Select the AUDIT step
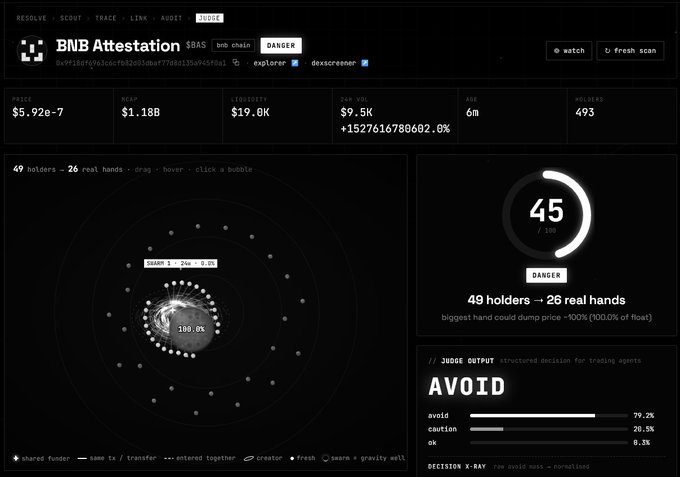 coord(171,18)
